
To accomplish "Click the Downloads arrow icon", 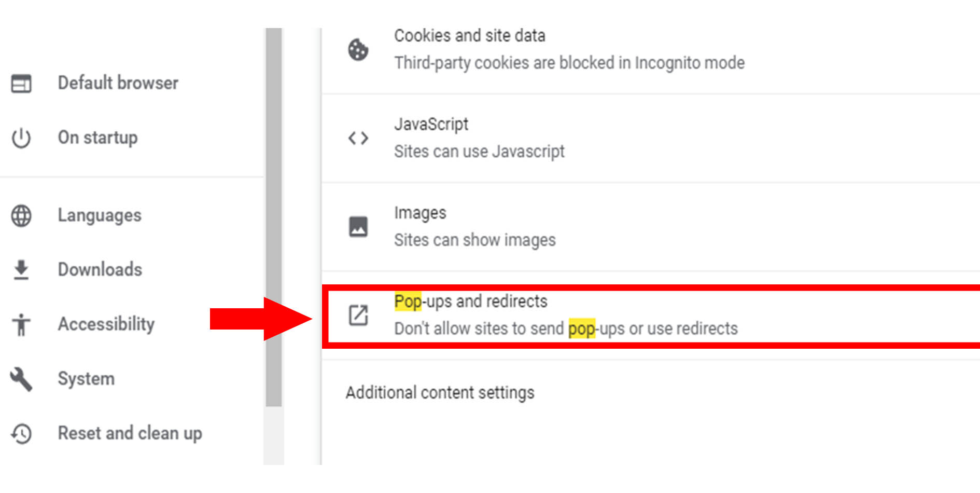I will (21, 270).
